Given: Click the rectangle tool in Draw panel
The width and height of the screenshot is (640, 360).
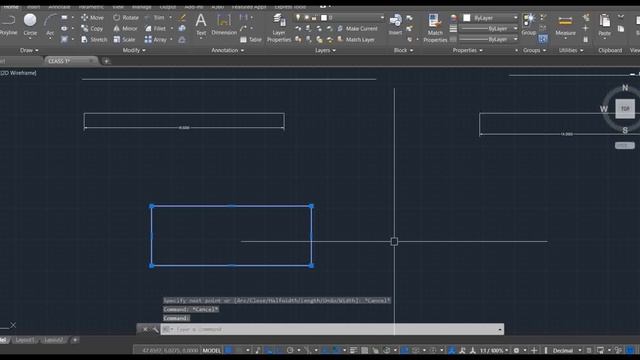Looking at the screenshot, I should tap(64, 18).
